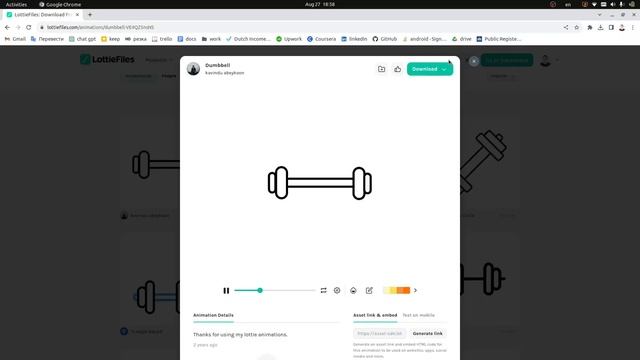The width and height of the screenshot is (640, 360).
Task: Open the tab search dropdown arrow
Action: (599, 15)
